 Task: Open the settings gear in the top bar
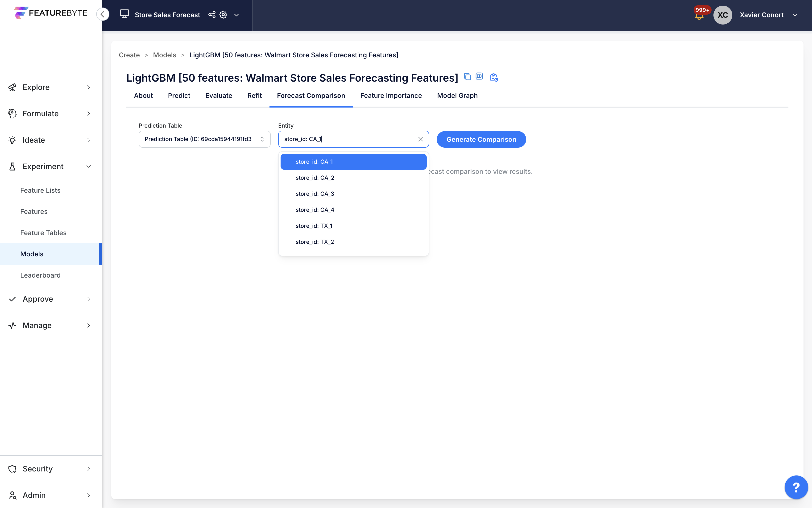pos(223,15)
